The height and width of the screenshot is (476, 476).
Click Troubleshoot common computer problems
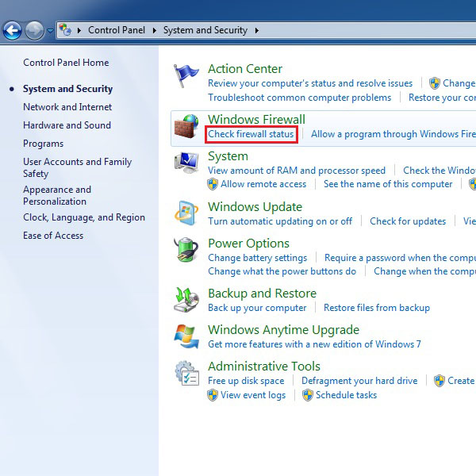tap(300, 98)
